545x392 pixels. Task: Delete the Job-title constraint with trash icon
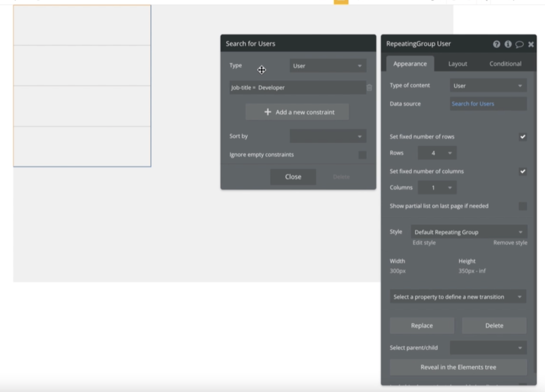[x=369, y=88]
